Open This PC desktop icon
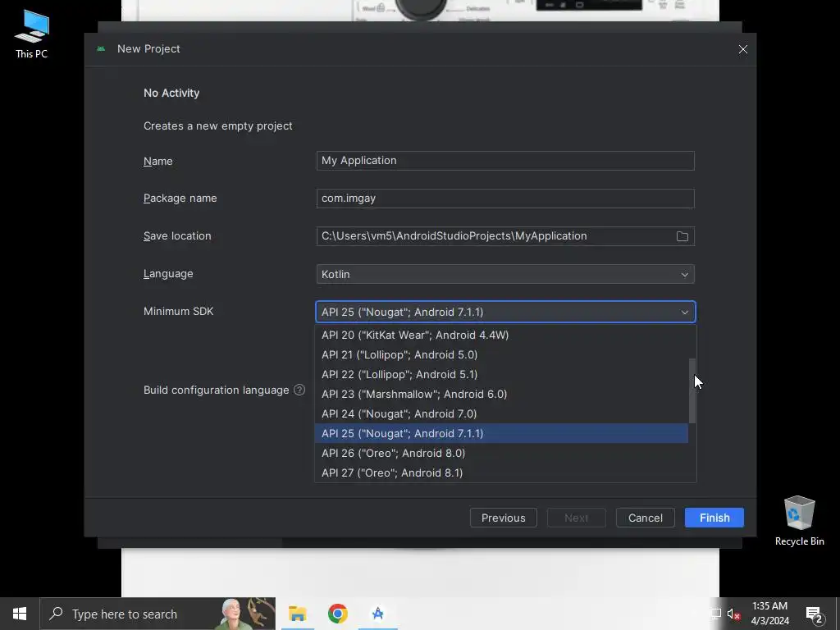This screenshot has height=630, width=840. click(x=32, y=34)
